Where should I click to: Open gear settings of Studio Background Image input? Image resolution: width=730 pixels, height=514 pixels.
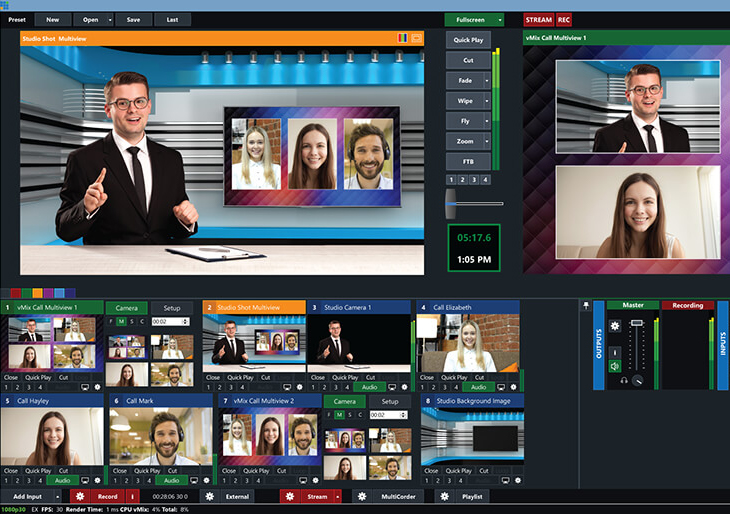tap(518, 480)
